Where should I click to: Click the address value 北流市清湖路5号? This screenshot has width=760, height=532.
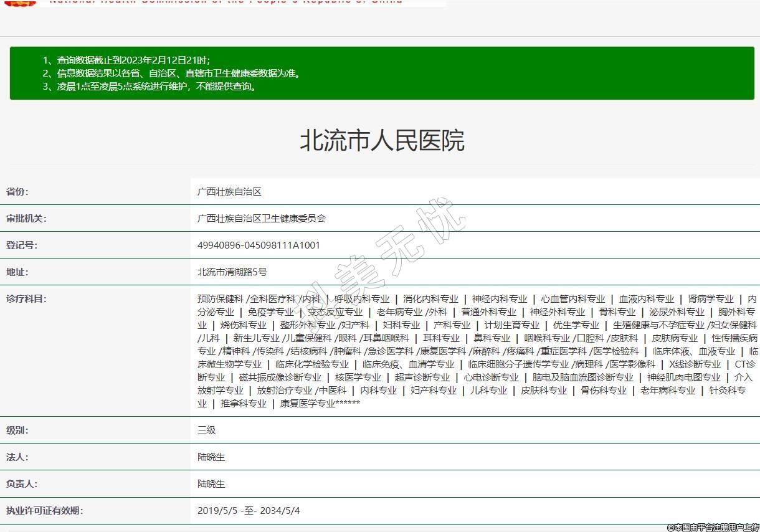tap(232, 272)
